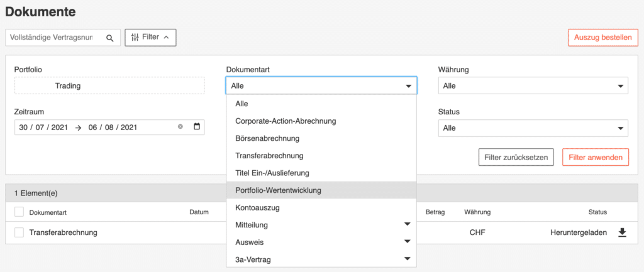Screen dimensions: 644x272
Task: Open the Dokumentart dropdown
Action: (x=321, y=85)
